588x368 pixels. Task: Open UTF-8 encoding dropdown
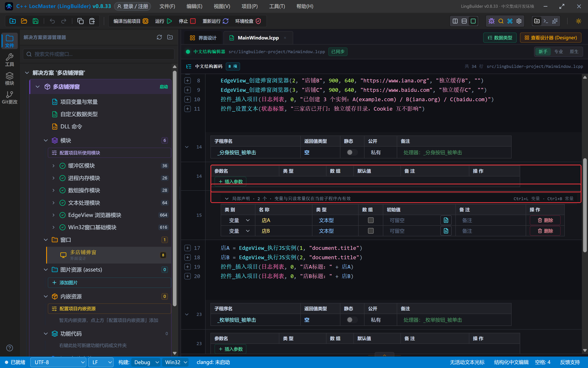(x=58, y=362)
